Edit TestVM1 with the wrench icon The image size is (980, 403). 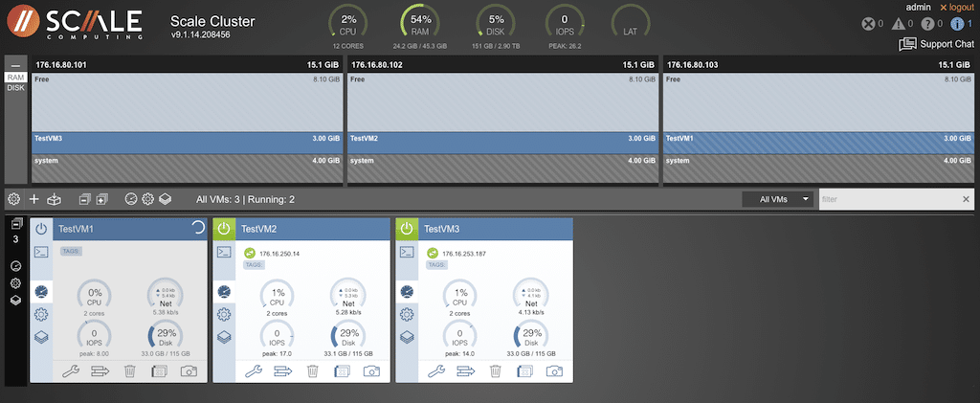click(71, 371)
